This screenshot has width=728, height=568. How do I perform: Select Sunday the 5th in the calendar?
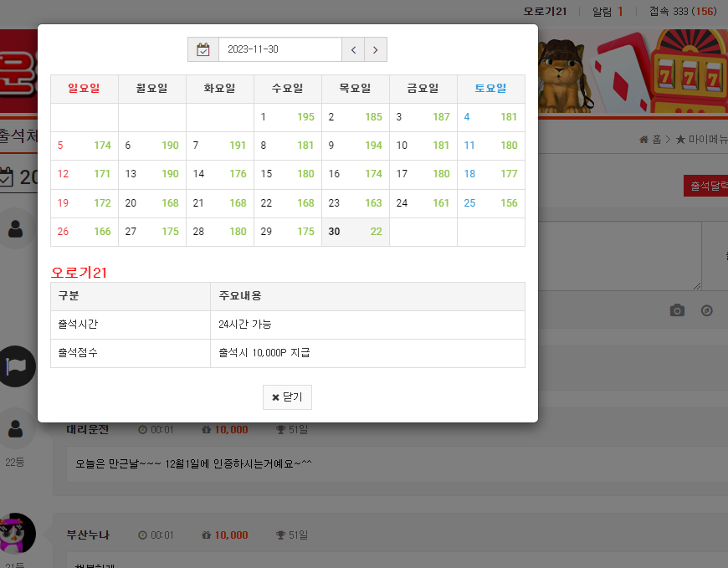tap(85, 146)
